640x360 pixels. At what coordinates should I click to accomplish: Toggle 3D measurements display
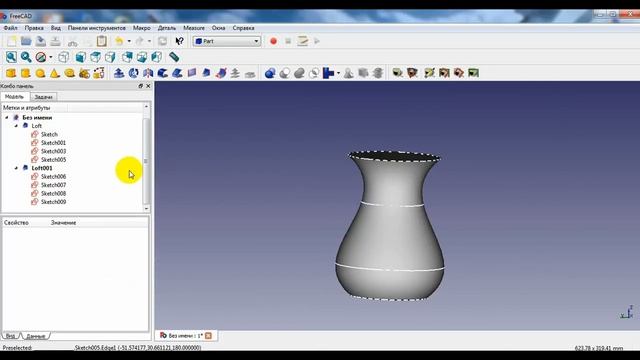459,73
